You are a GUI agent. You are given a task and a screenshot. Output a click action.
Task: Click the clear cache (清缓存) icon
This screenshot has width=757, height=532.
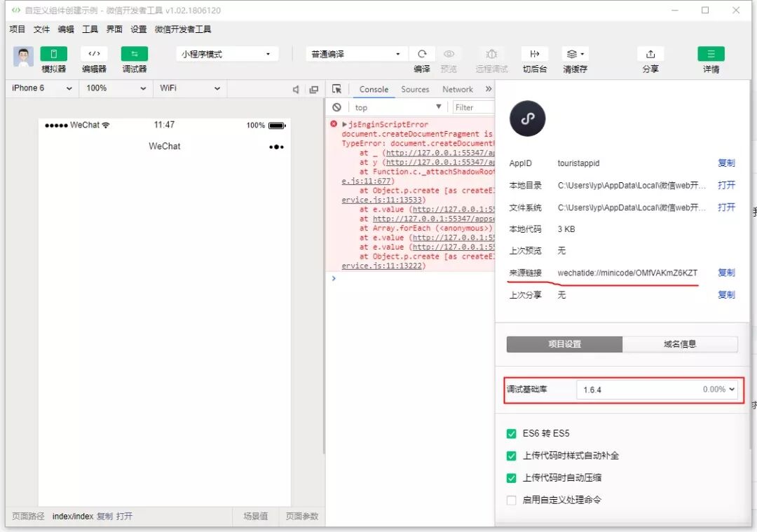(575, 53)
